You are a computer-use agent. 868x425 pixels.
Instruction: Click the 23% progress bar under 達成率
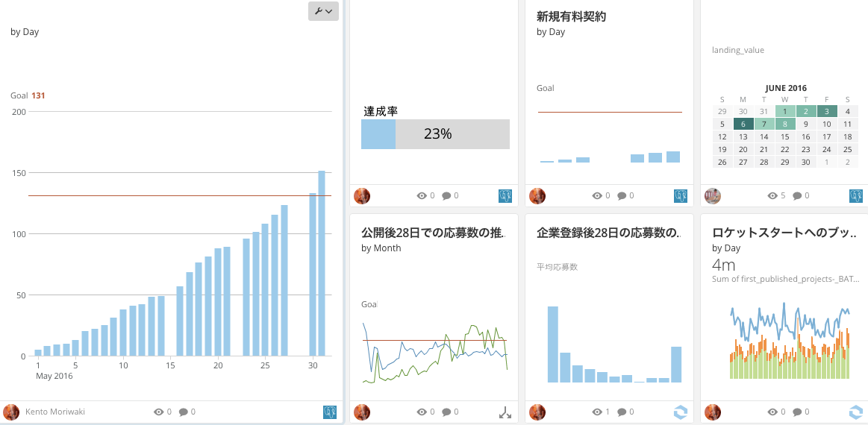click(435, 134)
